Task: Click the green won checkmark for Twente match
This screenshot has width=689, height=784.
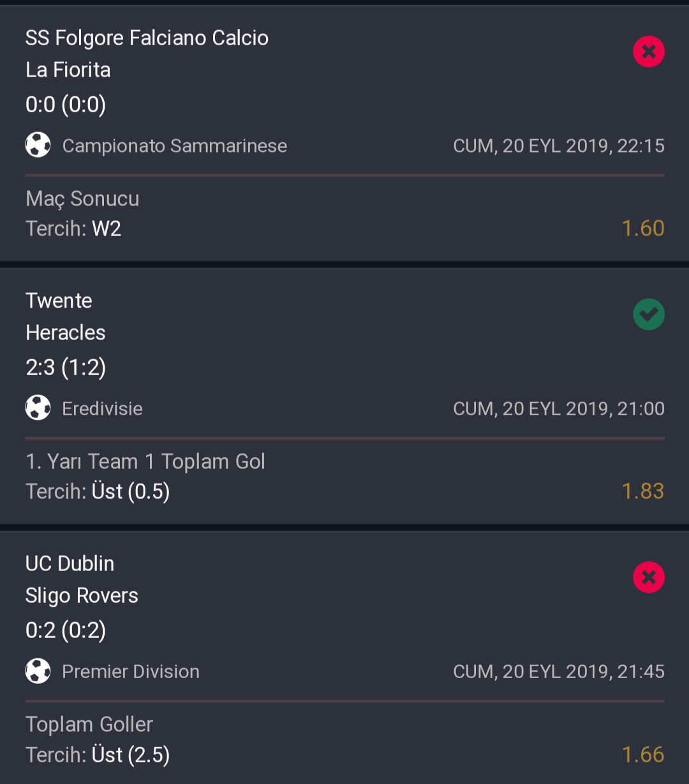Action: coord(649,314)
